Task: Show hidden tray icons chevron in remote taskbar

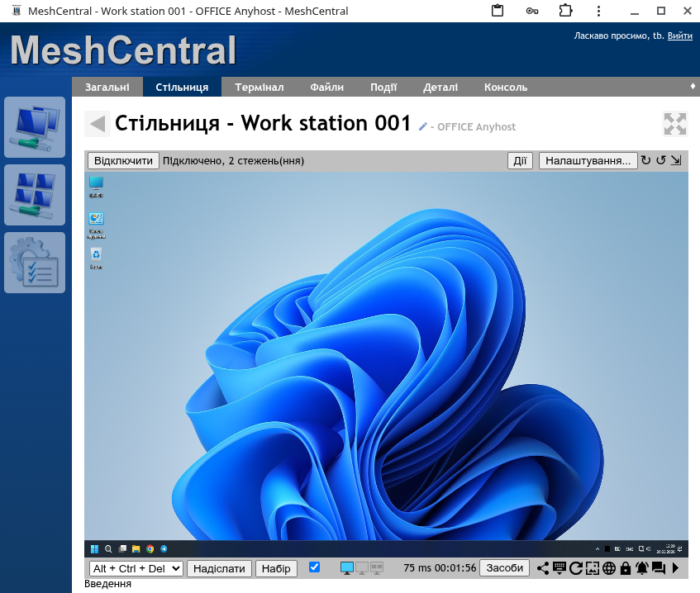Action: [598, 549]
